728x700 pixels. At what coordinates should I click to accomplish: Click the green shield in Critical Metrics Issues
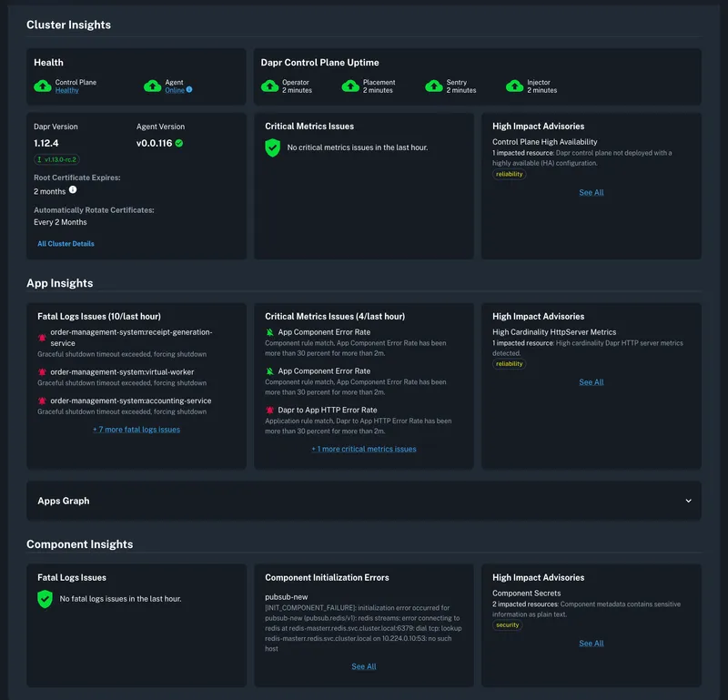pyautogui.click(x=272, y=147)
